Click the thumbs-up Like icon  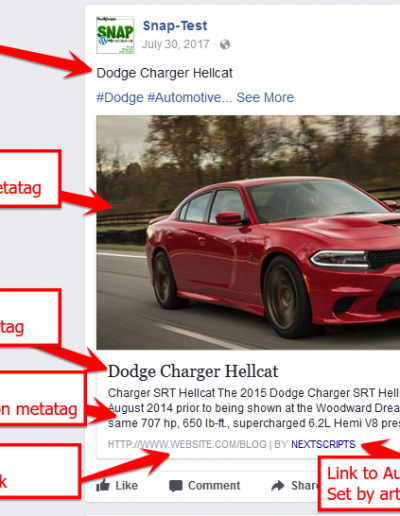click(103, 485)
